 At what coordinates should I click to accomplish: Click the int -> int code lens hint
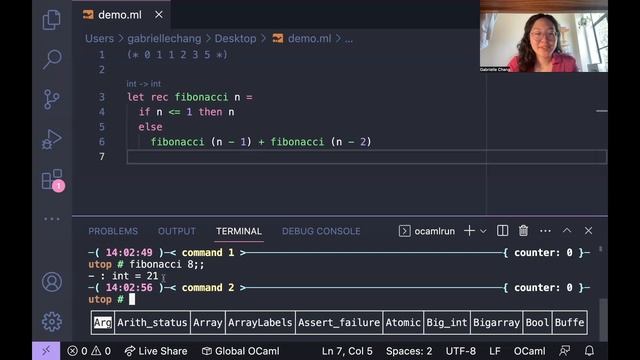click(144, 84)
